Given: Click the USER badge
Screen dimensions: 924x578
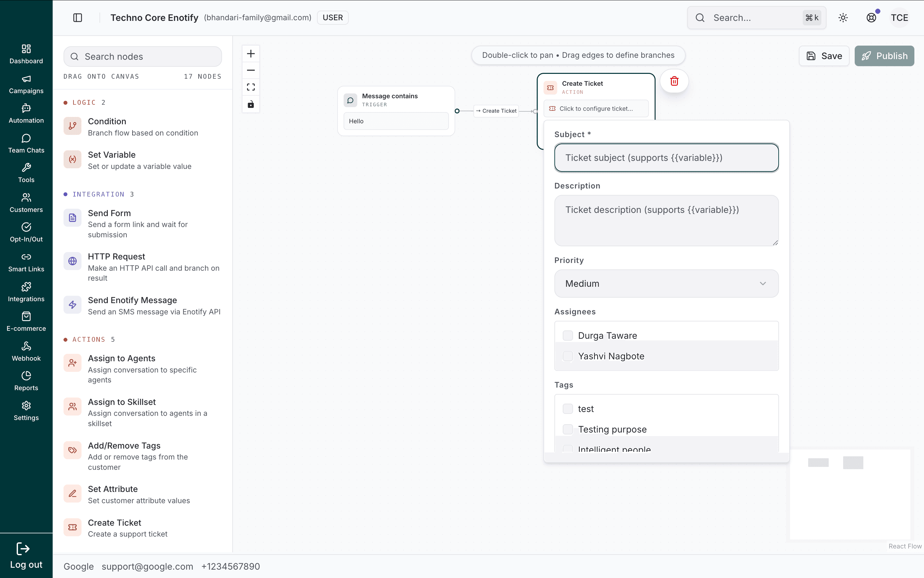Looking at the screenshot, I should [333, 18].
